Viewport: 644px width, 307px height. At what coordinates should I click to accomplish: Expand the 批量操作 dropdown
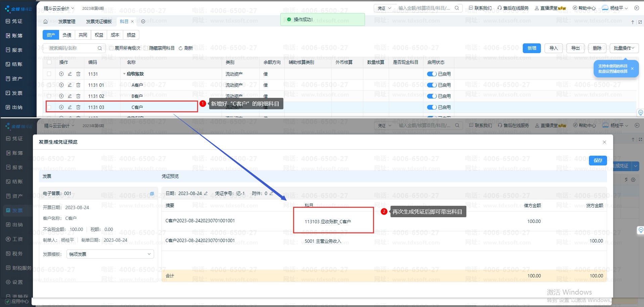click(x=624, y=48)
